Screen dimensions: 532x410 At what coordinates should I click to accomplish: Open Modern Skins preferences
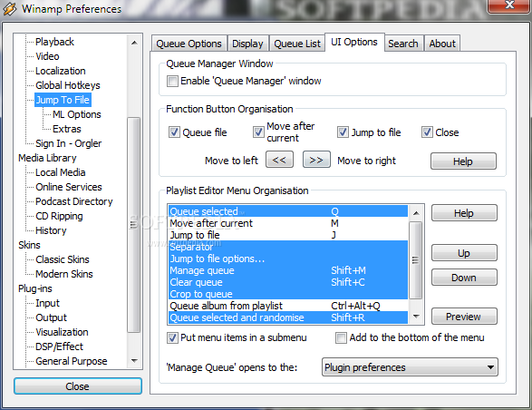pos(64,274)
